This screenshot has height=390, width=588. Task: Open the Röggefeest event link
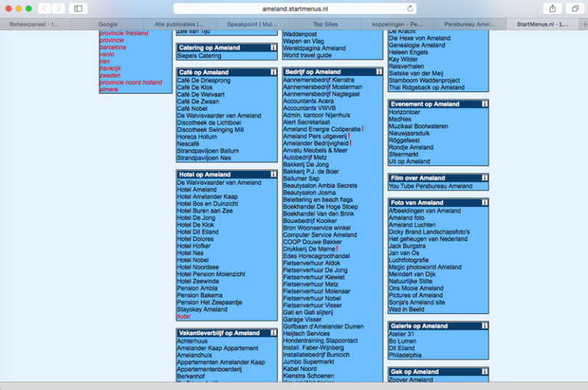(x=404, y=140)
